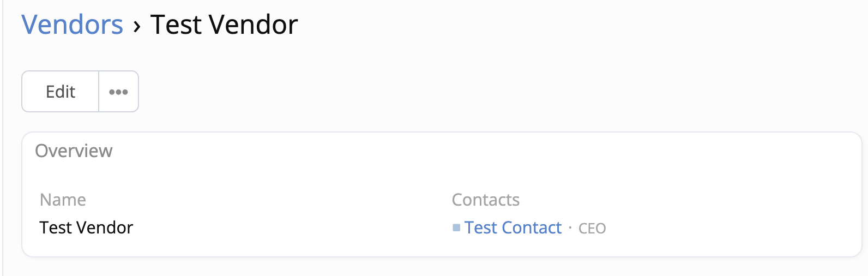868x276 pixels.
Task: Click the CEO role text
Action: (592, 229)
